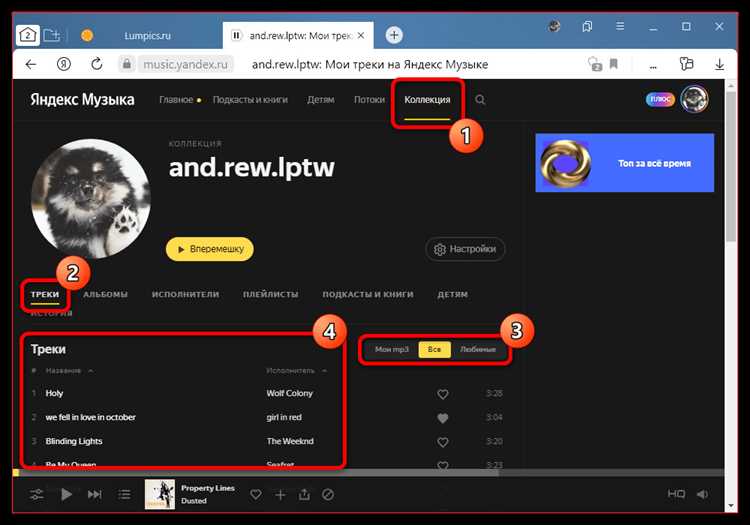Filter tracks by Все

pos(434,350)
